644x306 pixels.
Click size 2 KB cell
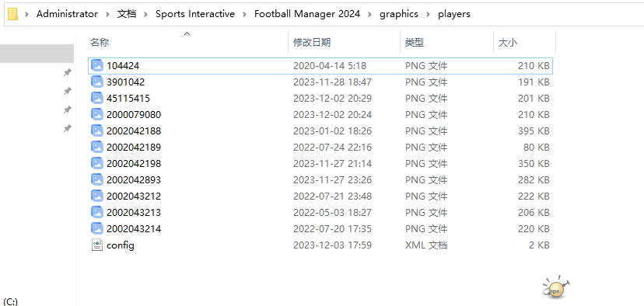[x=539, y=245]
